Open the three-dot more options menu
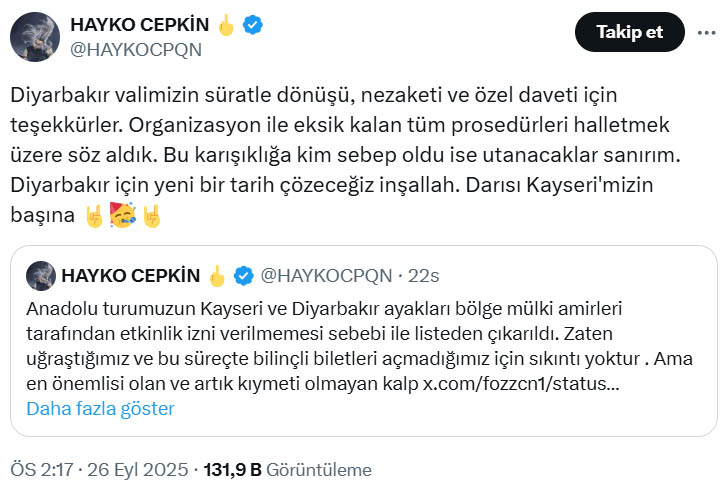The width and height of the screenshot is (728, 491). coord(706,32)
